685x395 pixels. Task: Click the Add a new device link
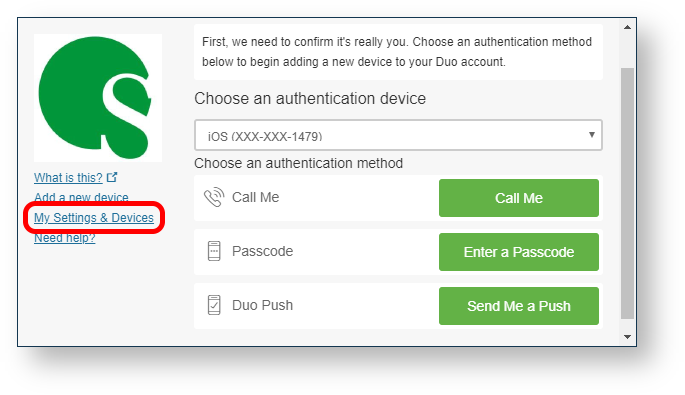click(x=81, y=198)
